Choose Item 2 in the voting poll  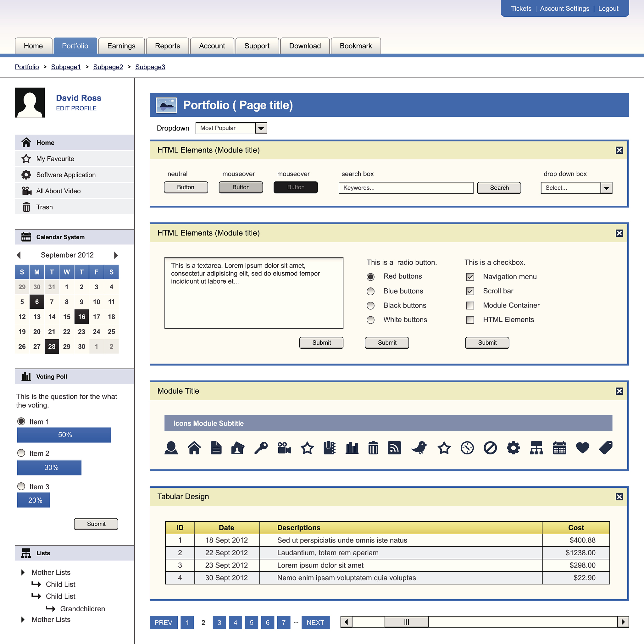(x=21, y=453)
